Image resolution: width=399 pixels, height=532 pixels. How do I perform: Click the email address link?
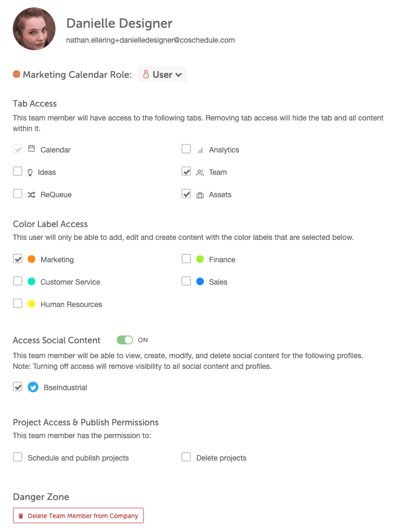[150, 40]
